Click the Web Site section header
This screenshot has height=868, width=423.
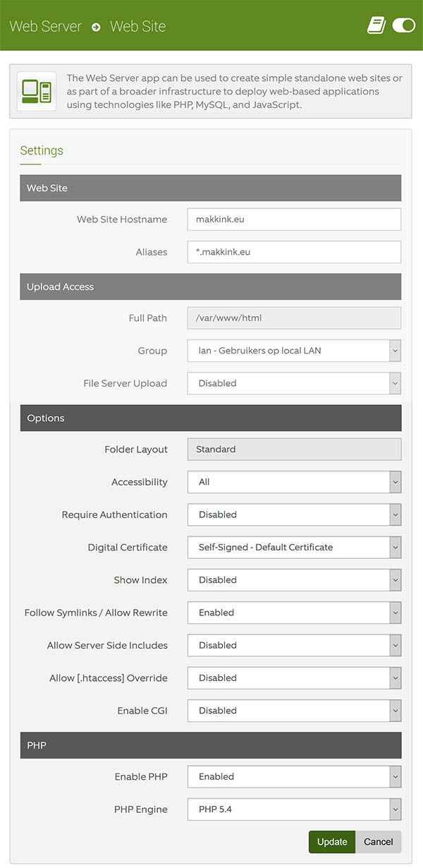click(x=210, y=188)
